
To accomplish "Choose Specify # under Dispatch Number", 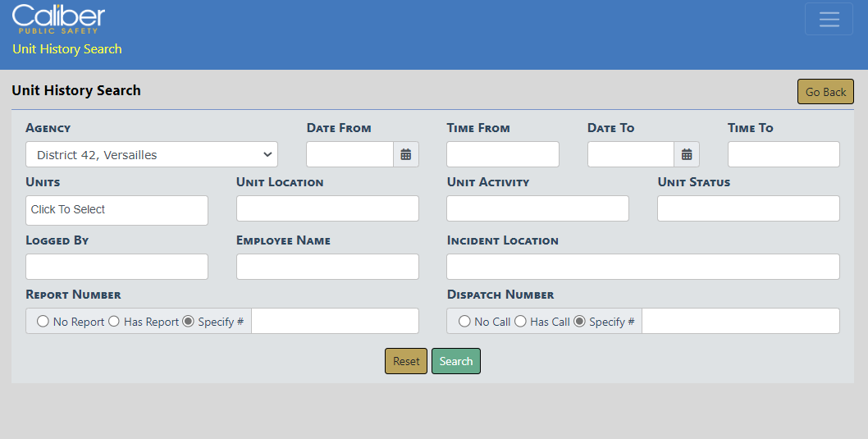I will pos(579,322).
